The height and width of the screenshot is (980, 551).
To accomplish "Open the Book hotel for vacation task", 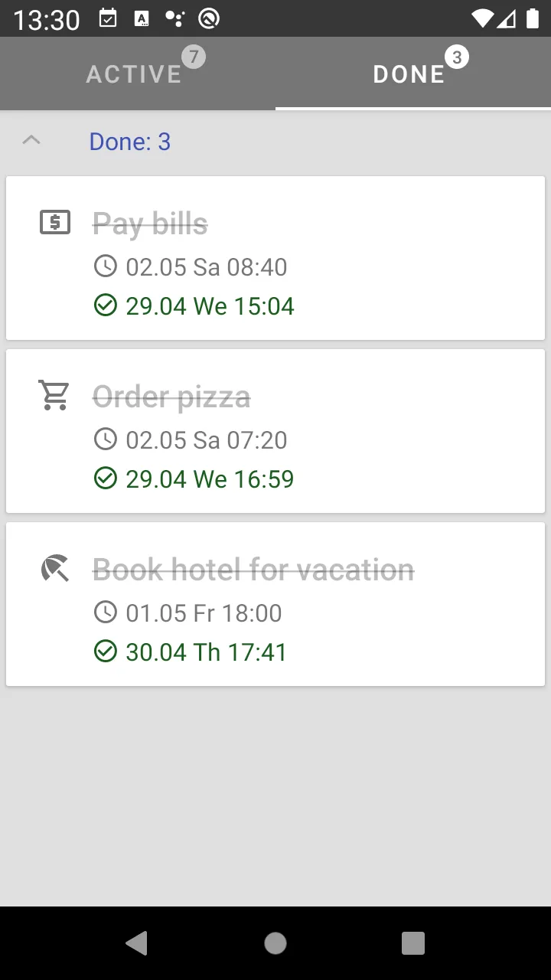I will tap(253, 570).
